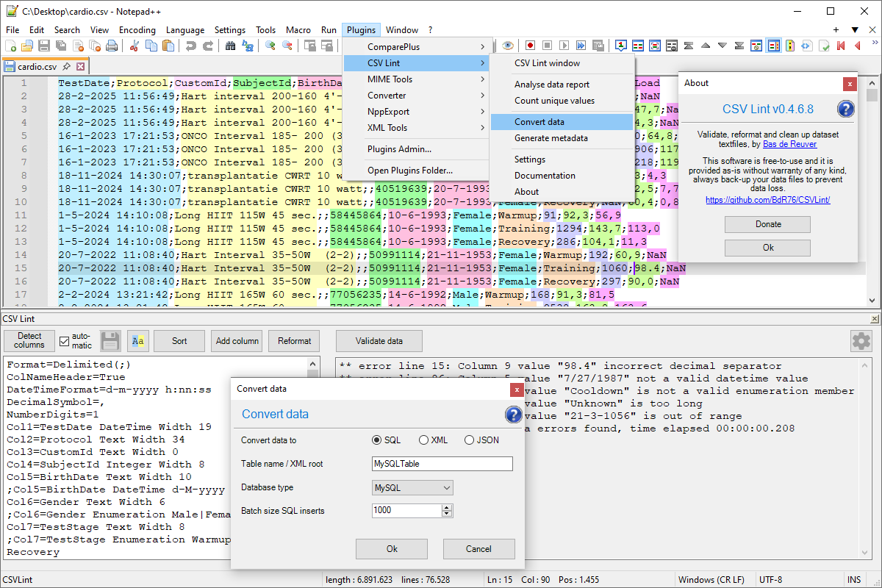Click the Start macro recording icon

[x=529, y=46]
